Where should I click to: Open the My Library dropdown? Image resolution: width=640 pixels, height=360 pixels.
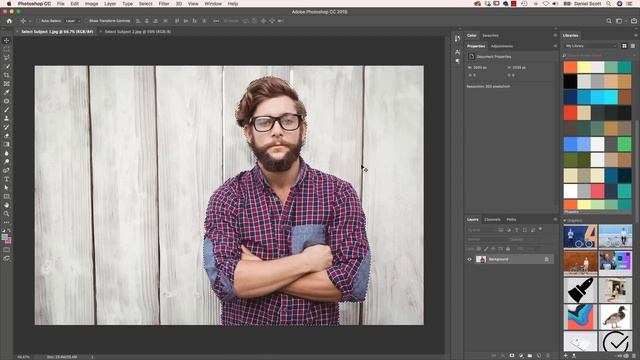[591, 46]
